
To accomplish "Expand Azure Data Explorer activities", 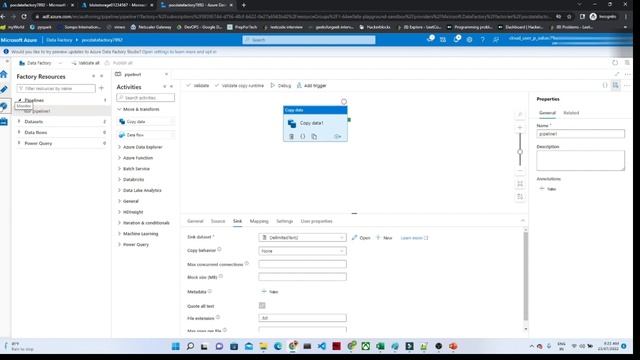I will (x=120, y=147).
